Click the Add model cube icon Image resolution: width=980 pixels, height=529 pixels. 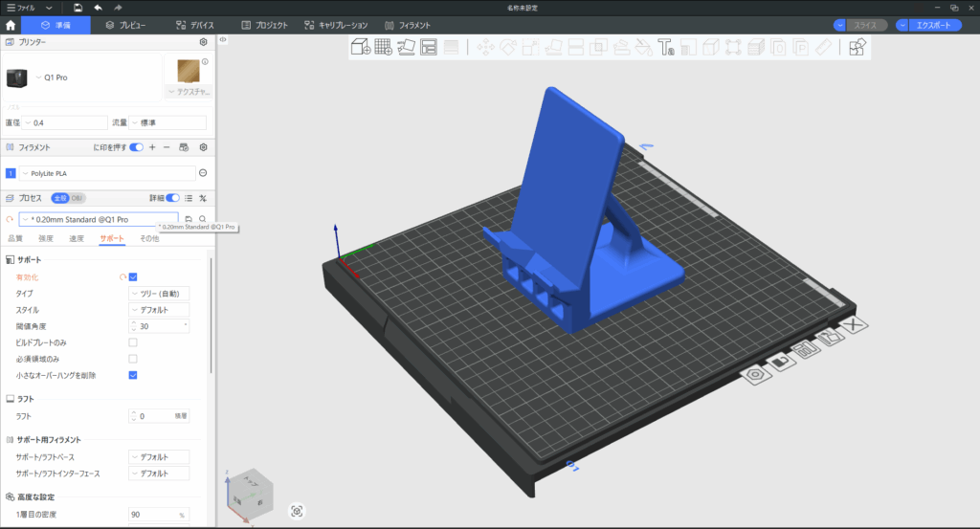point(360,46)
